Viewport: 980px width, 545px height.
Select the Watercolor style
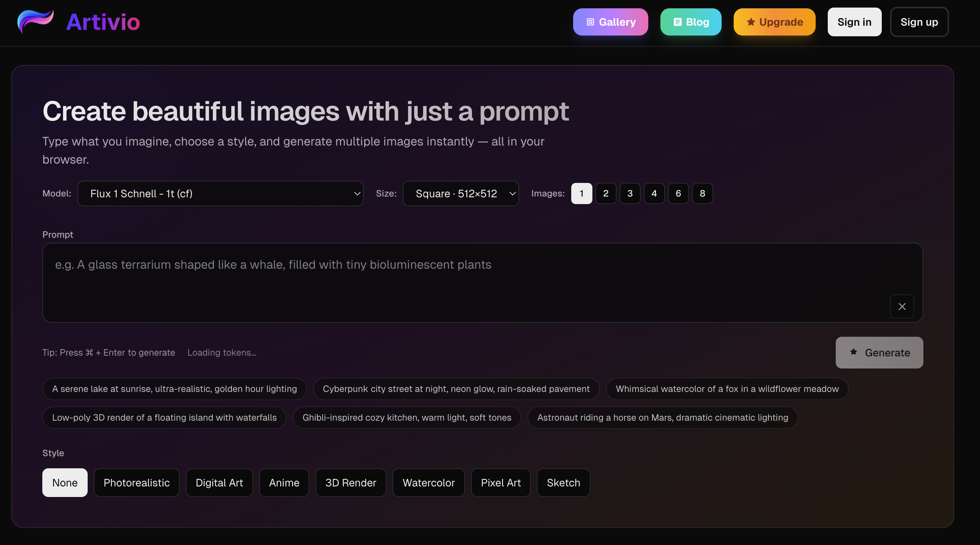click(x=428, y=483)
